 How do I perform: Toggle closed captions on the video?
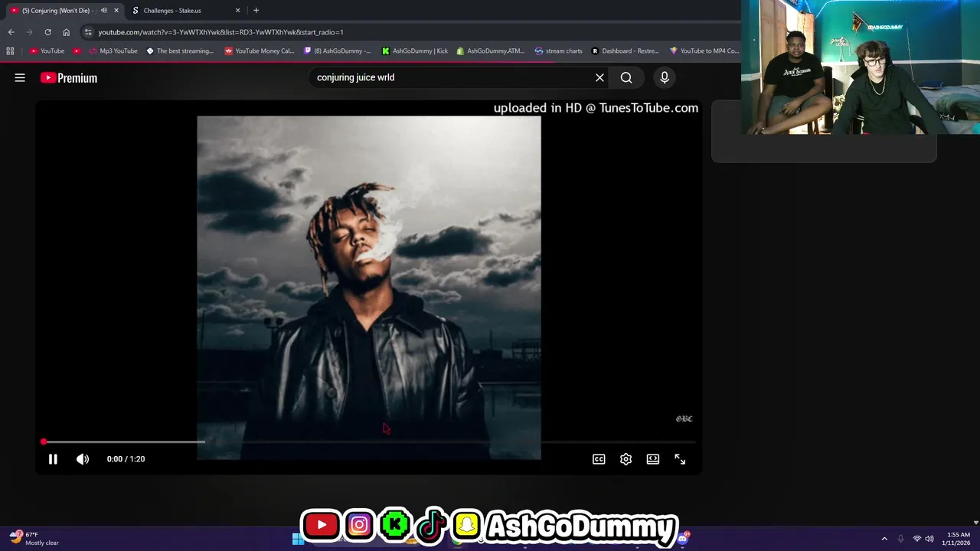coord(599,459)
